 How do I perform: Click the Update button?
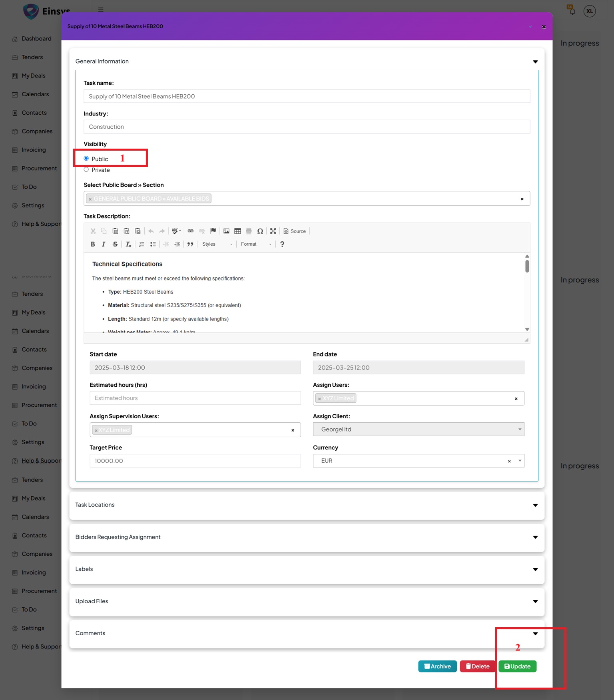517,666
